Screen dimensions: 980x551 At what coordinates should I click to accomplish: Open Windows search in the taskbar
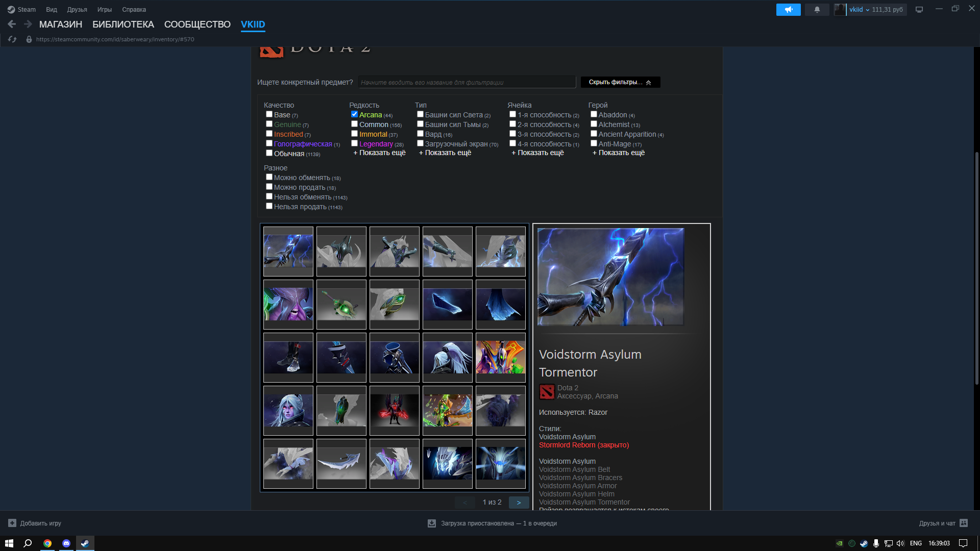pyautogui.click(x=28, y=543)
